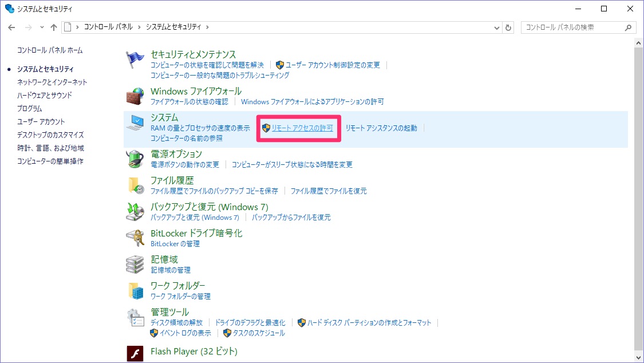Click the ワーク フォルダー icon
Image resolution: width=644 pixels, height=363 pixels.
(135, 291)
